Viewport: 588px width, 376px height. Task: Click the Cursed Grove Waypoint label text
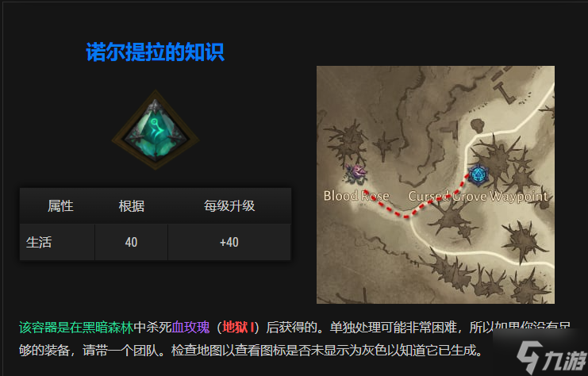pos(478,196)
